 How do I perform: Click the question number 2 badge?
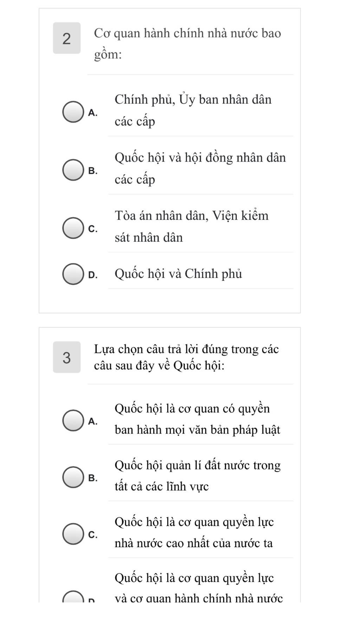[x=67, y=38]
